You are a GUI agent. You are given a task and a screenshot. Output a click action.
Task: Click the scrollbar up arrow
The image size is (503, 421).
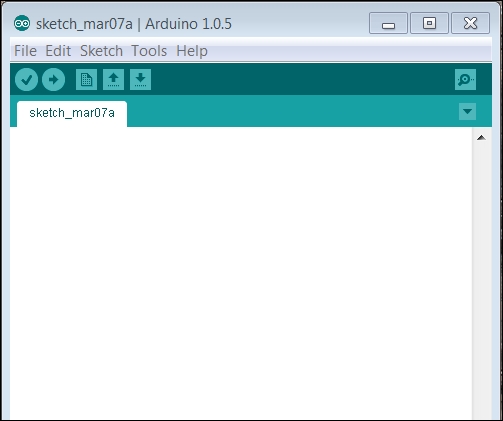[x=481, y=137]
